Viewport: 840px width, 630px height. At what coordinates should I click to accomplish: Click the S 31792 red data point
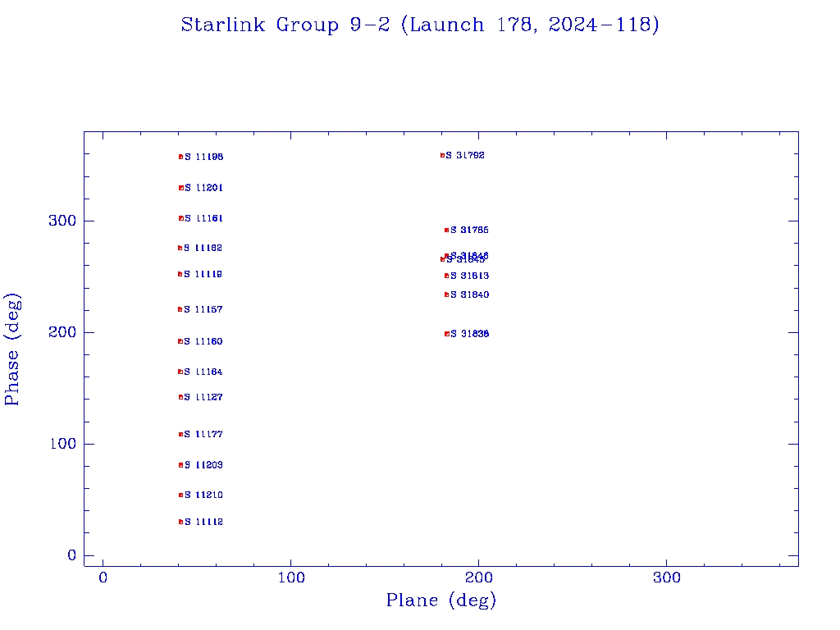(x=442, y=155)
